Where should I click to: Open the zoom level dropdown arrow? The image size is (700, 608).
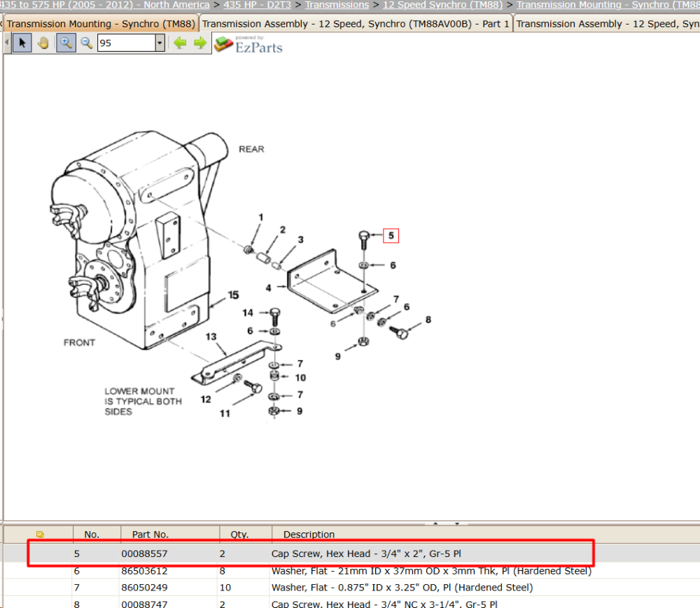160,43
